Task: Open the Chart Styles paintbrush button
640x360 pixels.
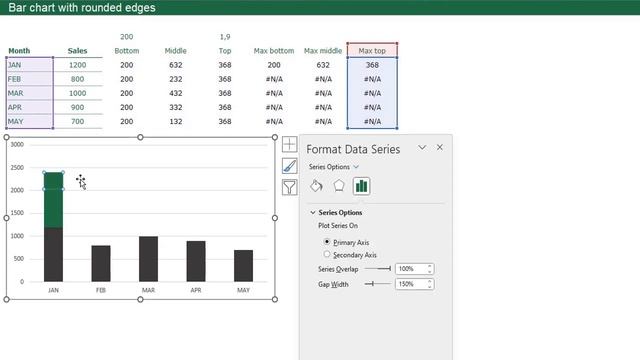Action: coord(289,166)
